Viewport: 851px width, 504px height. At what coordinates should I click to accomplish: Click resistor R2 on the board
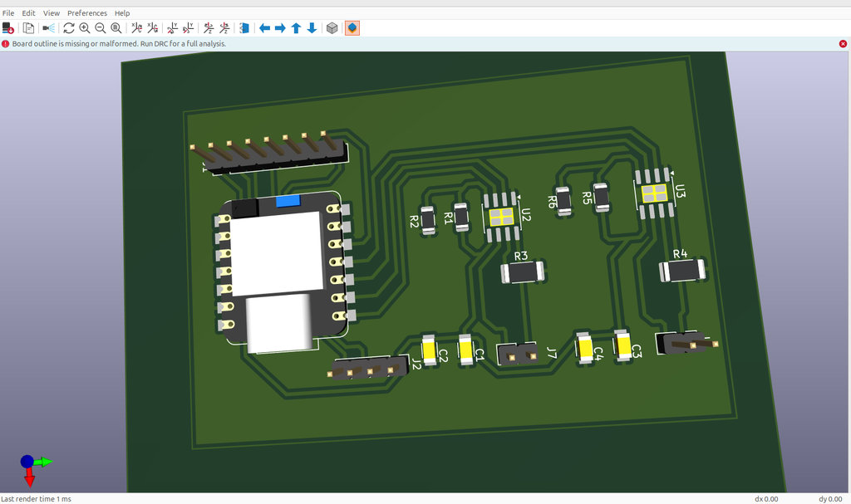pyautogui.click(x=428, y=221)
